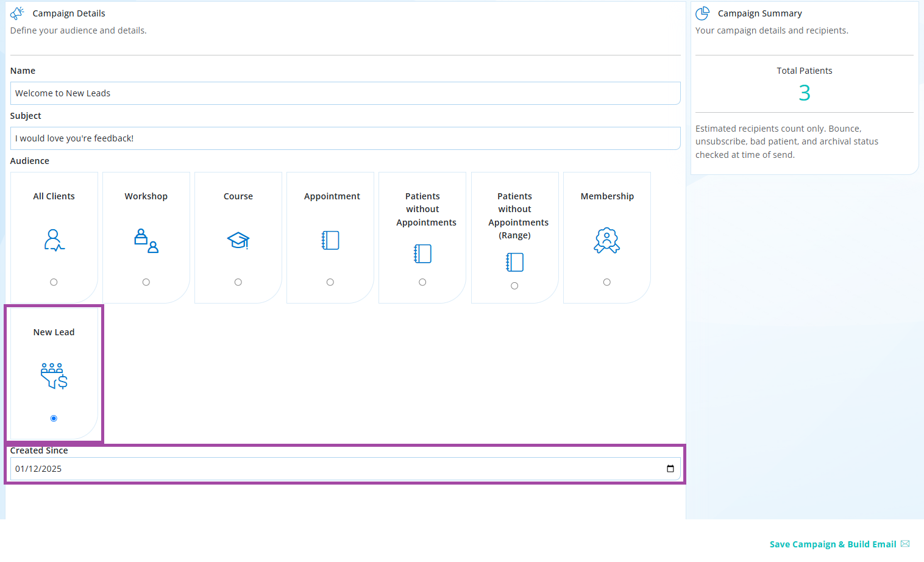Image resolution: width=924 pixels, height=562 pixels.
Task: Click the envelope icon beside Save Campaign
Action: tap(905, 544)
